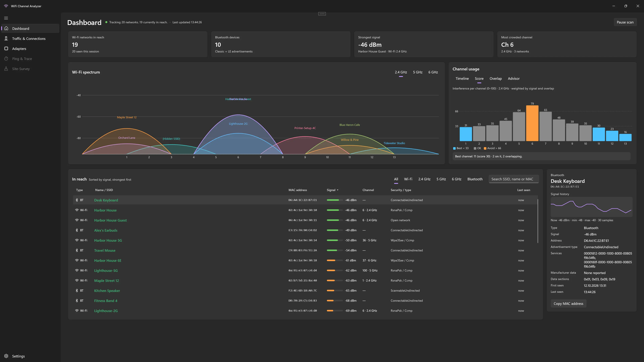Click the blue channel 11 score bar
This screenshot has width=644, height=362.
(599, 134)
